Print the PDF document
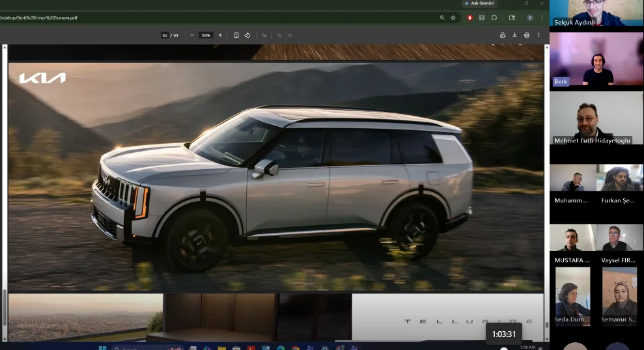644x350 pixels. click(x=527, y=35)
